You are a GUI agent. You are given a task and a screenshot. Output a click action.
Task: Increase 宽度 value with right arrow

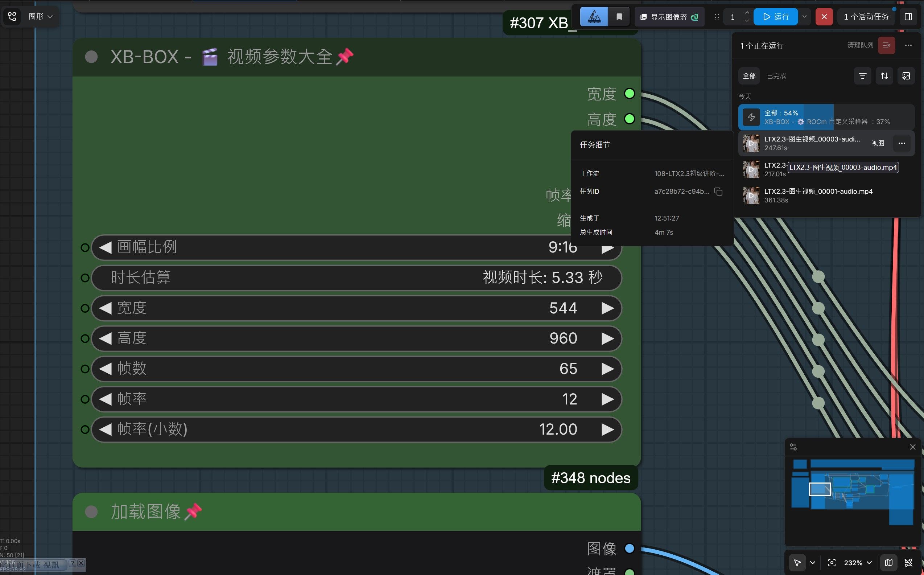(x=608, y=308)
